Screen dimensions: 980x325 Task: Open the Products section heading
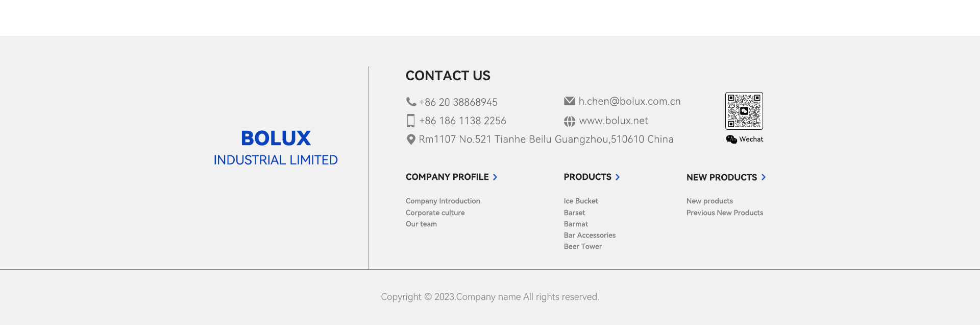587,177
